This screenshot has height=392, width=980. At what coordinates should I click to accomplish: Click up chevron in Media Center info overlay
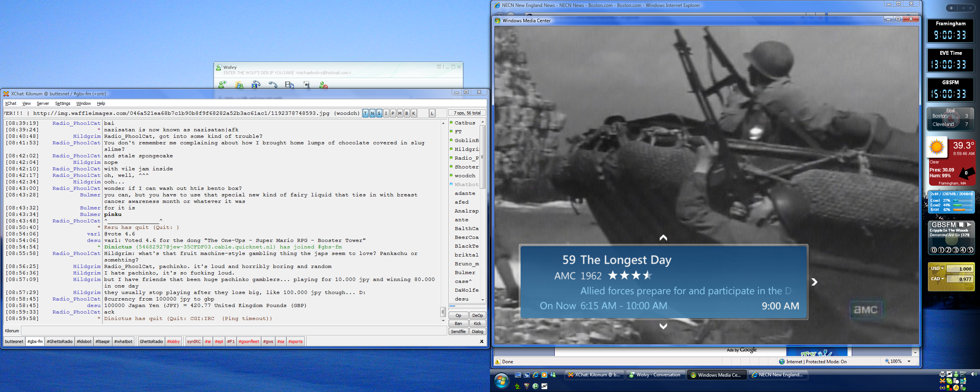[663, 238]
